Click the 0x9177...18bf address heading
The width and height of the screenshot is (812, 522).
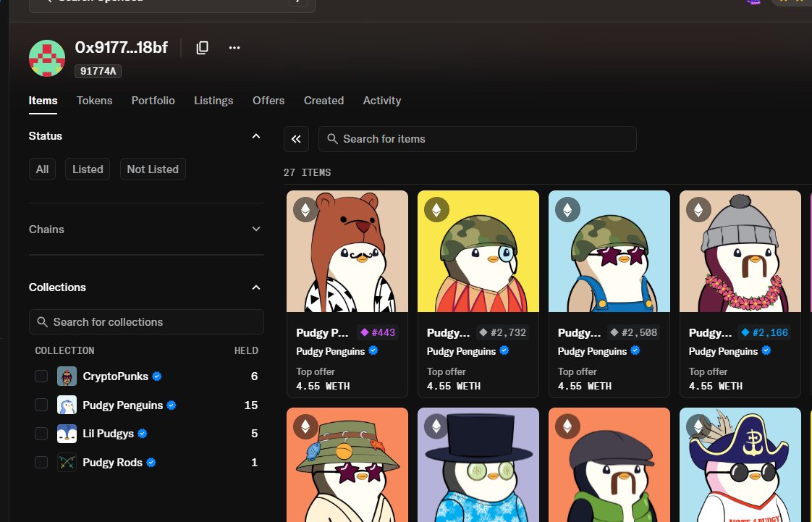click(x=121, y=48)
